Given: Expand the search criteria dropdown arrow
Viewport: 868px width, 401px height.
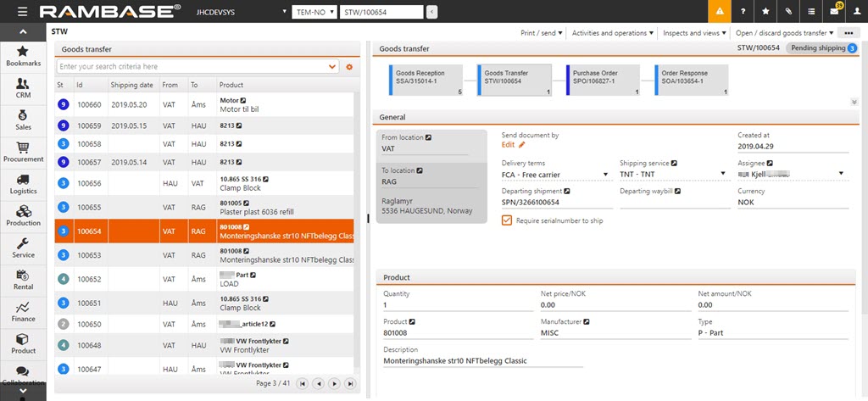Looking at the screenshot, I should [x=332, y=66].
